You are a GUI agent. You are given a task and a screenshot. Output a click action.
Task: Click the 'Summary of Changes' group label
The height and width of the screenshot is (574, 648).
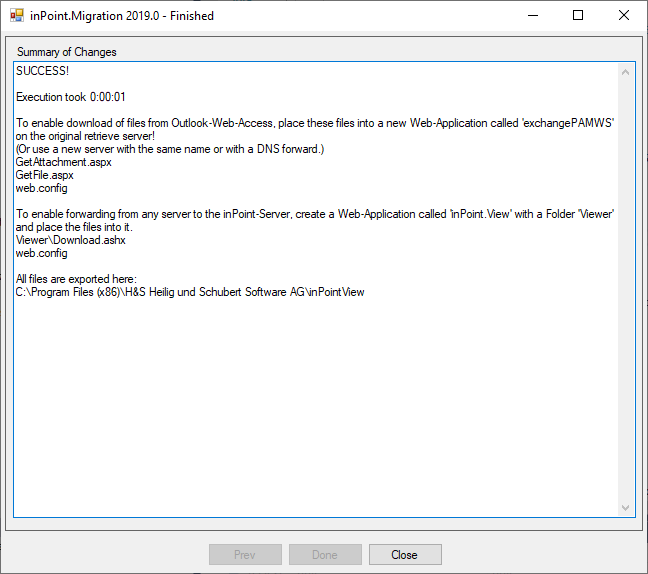click(x=67, y=52)
